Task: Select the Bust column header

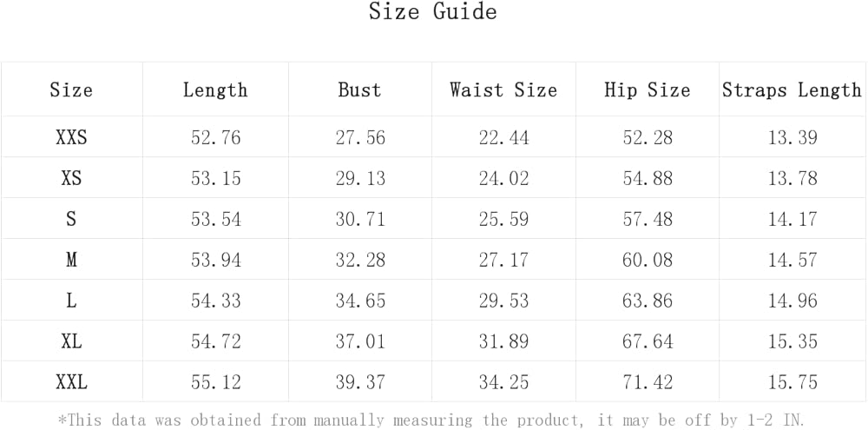Action: coord(359,90)
